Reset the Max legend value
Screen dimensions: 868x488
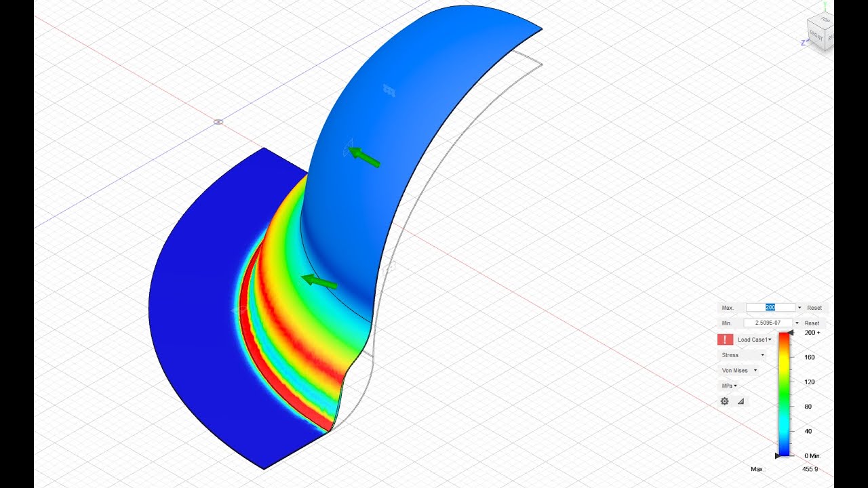pyautogui.click(x=814, y=308)
